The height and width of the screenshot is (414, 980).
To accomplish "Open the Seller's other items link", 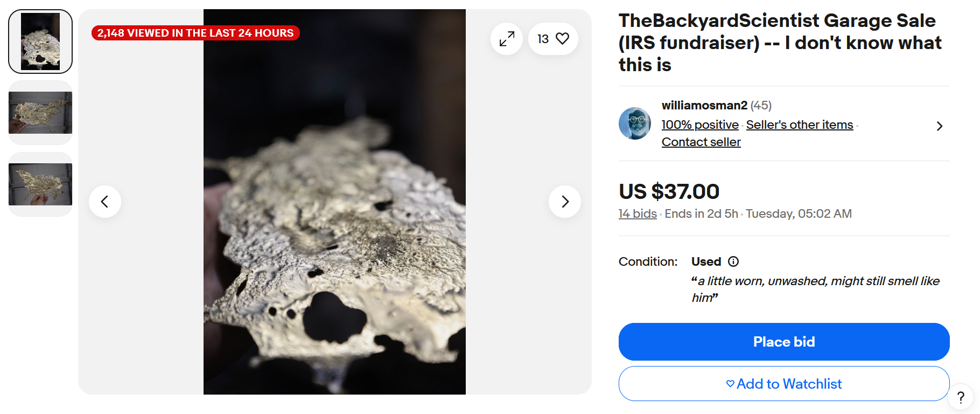I will click(800, 125).
